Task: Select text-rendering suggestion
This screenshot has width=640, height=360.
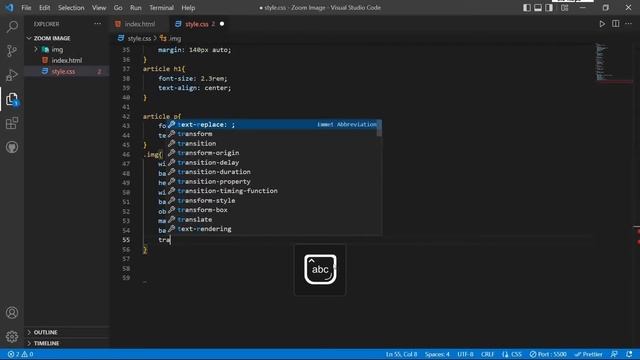Action: (273, 229)
